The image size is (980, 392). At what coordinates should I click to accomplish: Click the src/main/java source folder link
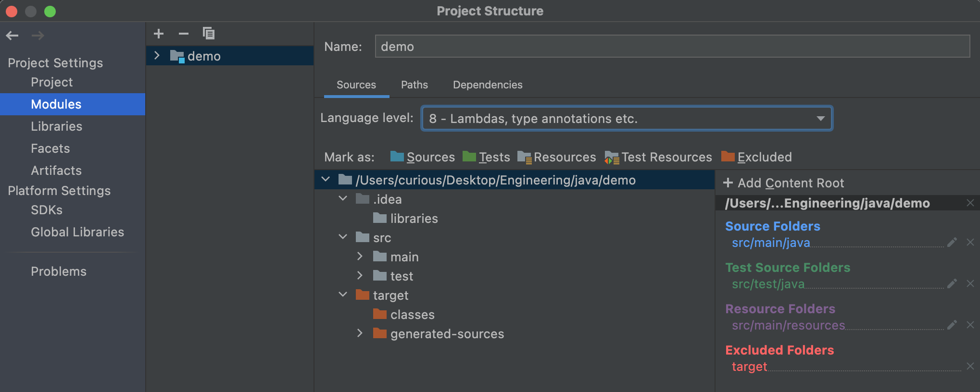[x=771, y=243]
